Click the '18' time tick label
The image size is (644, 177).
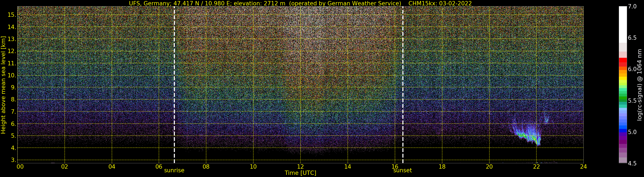pos(442,167)
